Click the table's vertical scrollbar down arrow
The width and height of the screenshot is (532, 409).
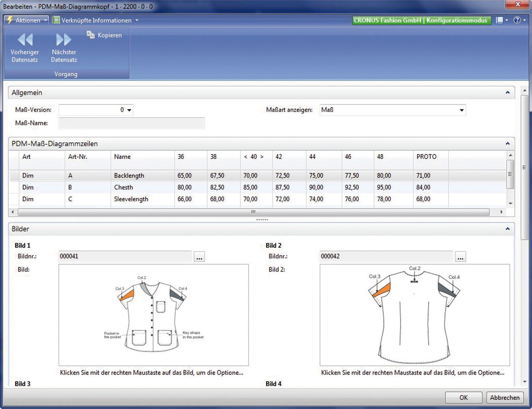[511, 204]
